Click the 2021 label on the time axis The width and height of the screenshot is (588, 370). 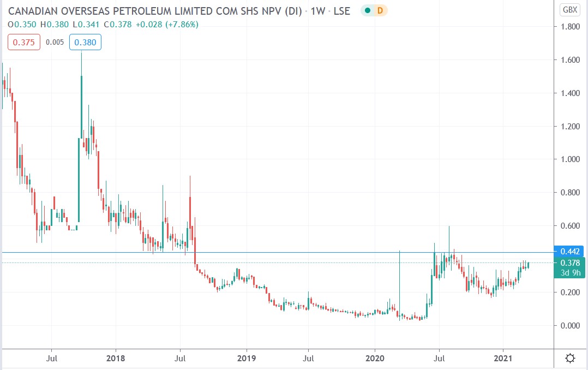[x=503, y=359]
